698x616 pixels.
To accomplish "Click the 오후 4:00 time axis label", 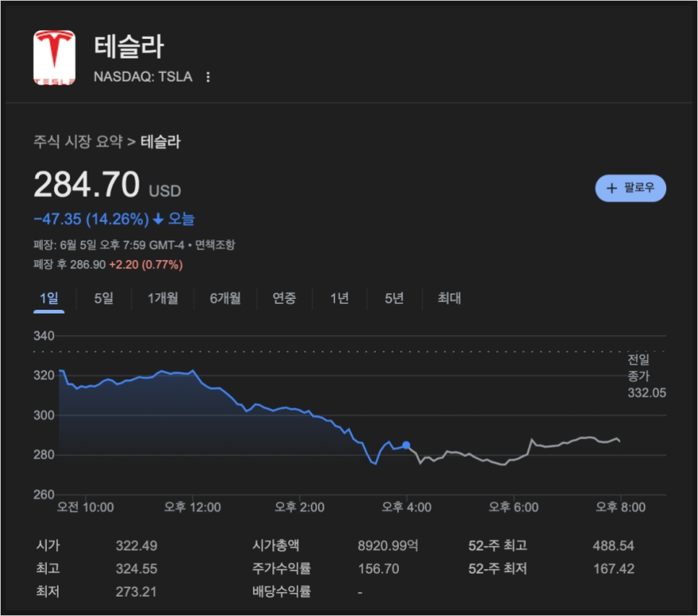I will [x=406, y=507].
